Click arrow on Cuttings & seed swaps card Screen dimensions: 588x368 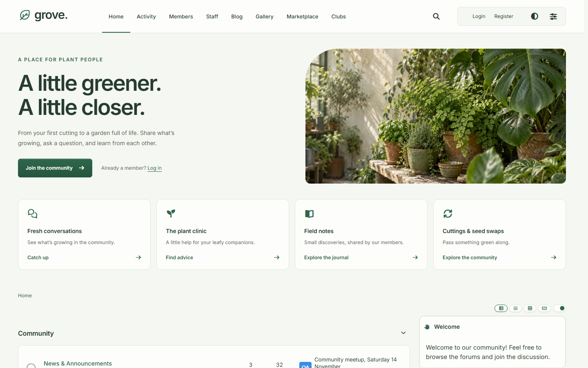(554, 258)
